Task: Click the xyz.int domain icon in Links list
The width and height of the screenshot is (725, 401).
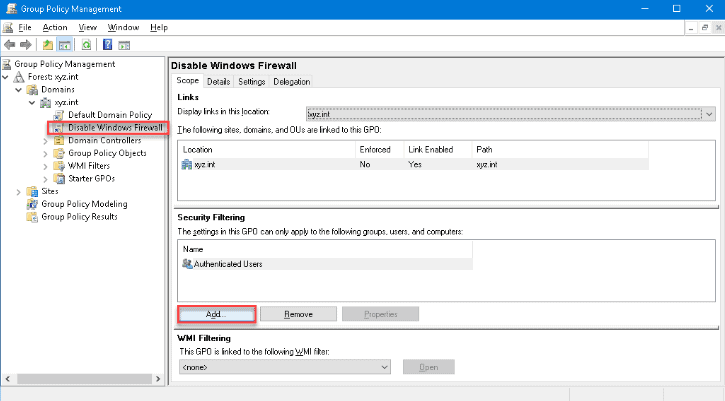Action: coord(187,164)
